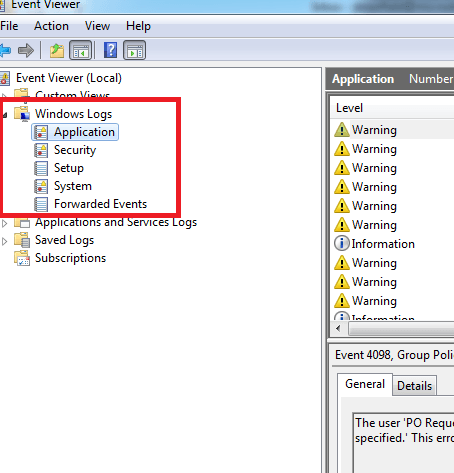Click the Forward arrow toolbar icon
The image size is (454, 473).
coord(26,50)
